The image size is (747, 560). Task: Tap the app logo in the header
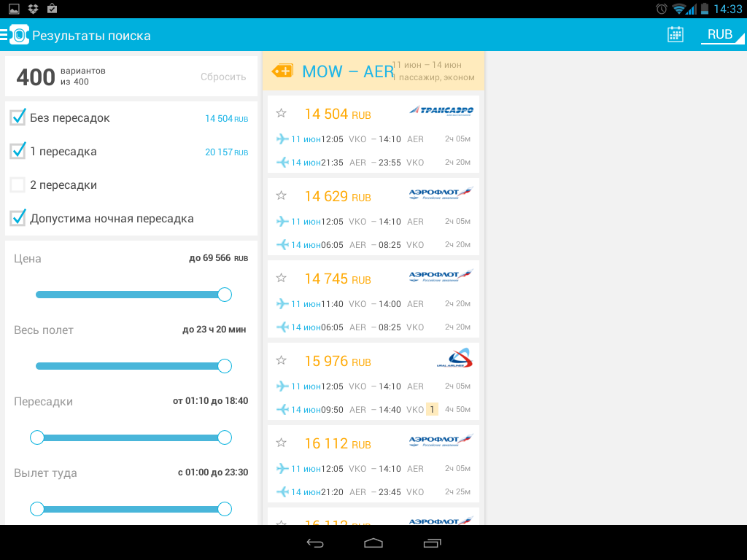tap(20, 35)
